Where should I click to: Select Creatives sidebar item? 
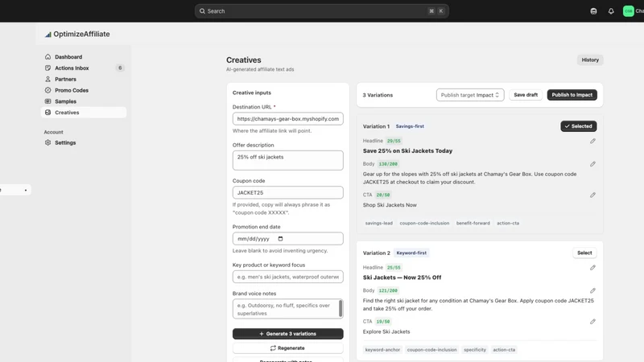click(84, 112)
